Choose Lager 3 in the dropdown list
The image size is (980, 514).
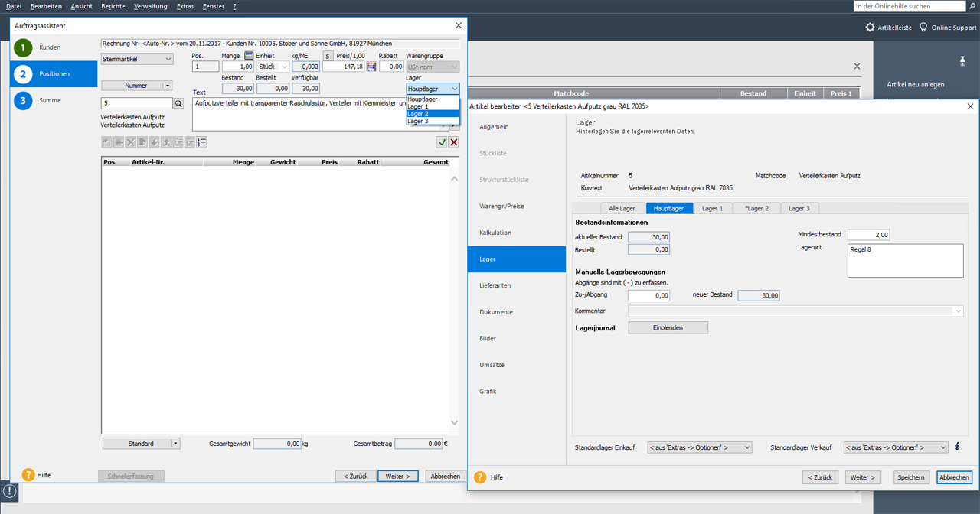click(x=433, y=121)
